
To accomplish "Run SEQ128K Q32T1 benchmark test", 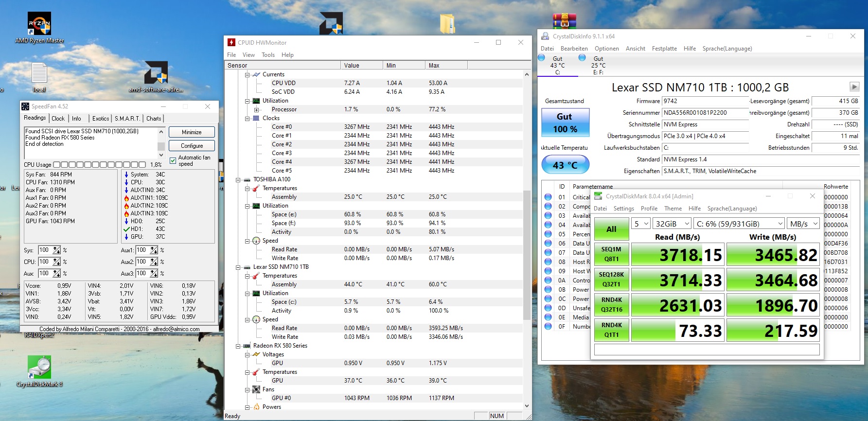I will [x=611, y=280].
